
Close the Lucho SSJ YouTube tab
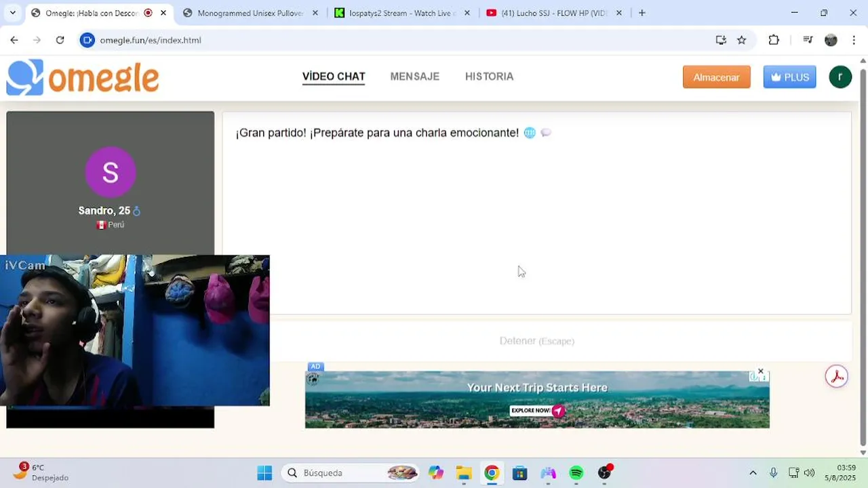[619, 13]
